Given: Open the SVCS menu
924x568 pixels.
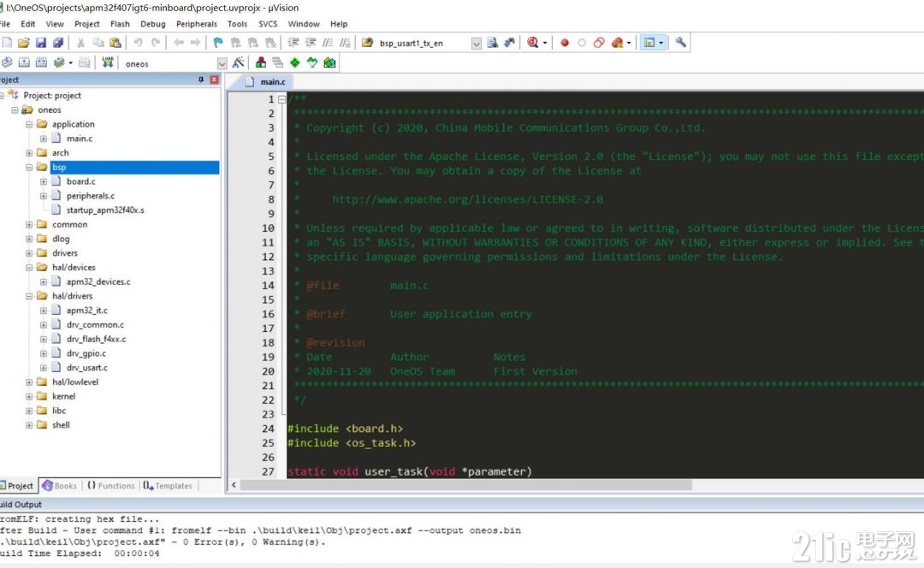Looking at the screenshot, I should point(268,24).
